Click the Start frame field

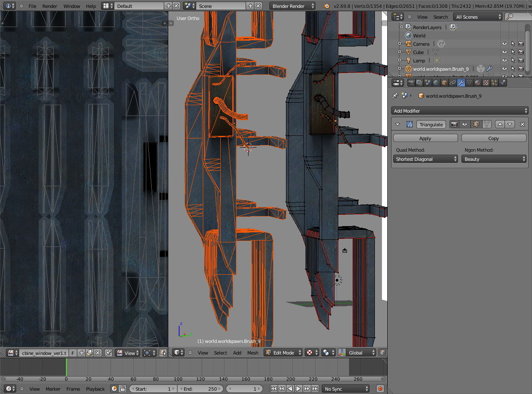click(x=153, y=389)
